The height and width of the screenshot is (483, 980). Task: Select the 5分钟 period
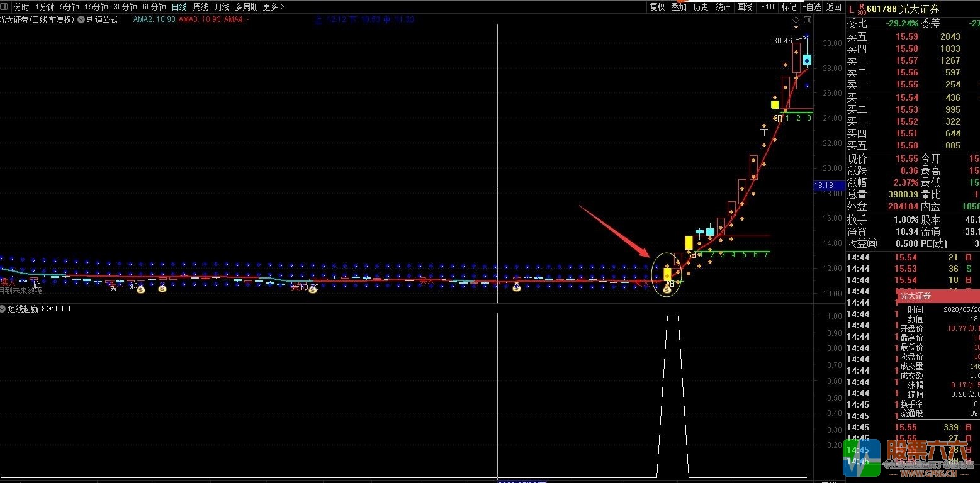coord(69,7)
